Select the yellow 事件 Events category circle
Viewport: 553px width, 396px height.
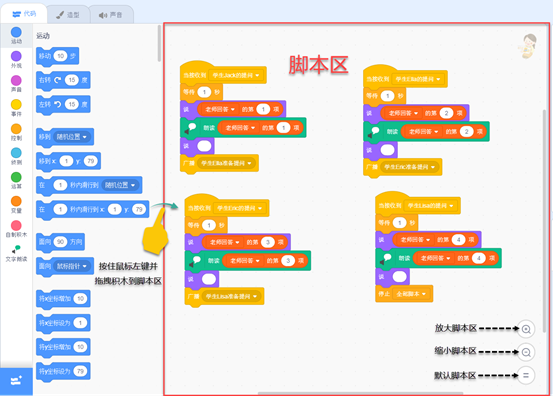16,105
